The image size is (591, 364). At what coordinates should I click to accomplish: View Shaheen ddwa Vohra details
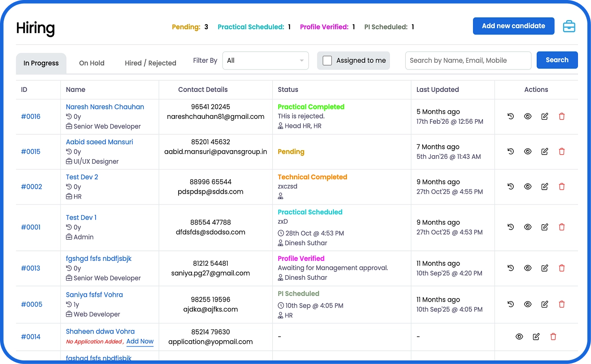519,337
